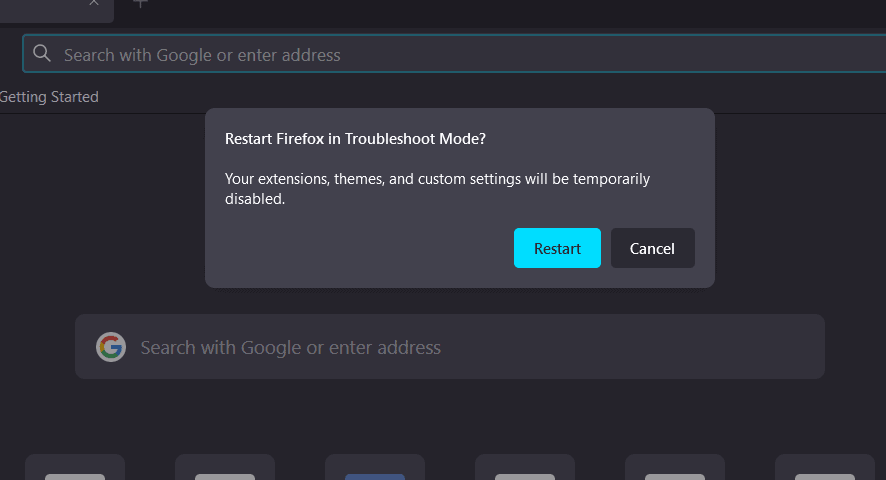Click empty tab strip area beside plus button
The height and width of the screenshot is (480, 886).
[x=500, y=8]
